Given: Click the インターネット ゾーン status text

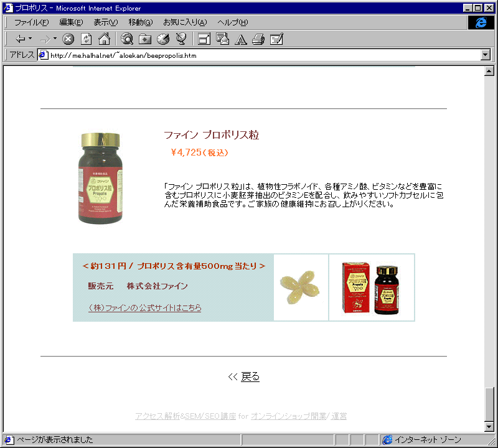Looking at the screenshot, I should (x=428, y=440).
